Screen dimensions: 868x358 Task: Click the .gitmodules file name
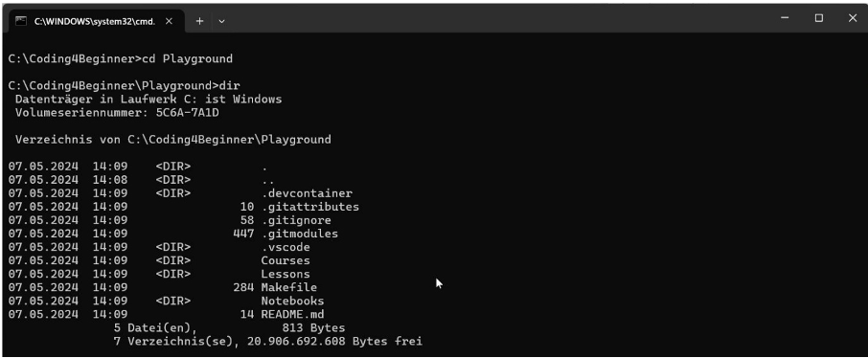point(300,234)
